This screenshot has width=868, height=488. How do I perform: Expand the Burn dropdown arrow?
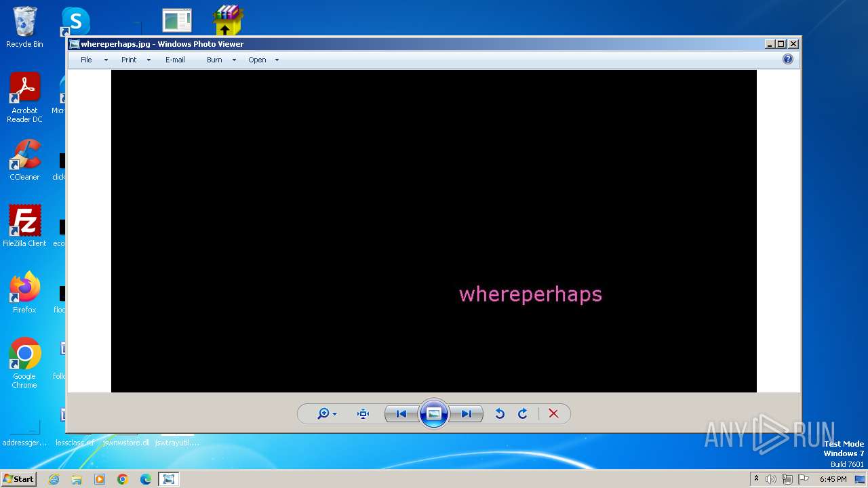pos(234,60)
